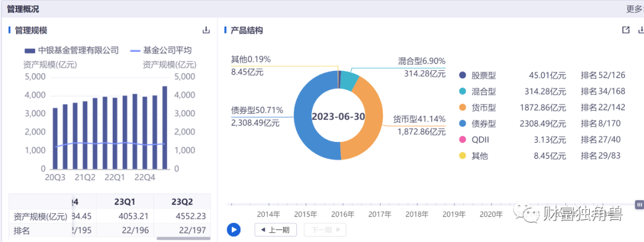Go to previous period with 上一期
The image size is (644, 242).
(x=275, y=229)
